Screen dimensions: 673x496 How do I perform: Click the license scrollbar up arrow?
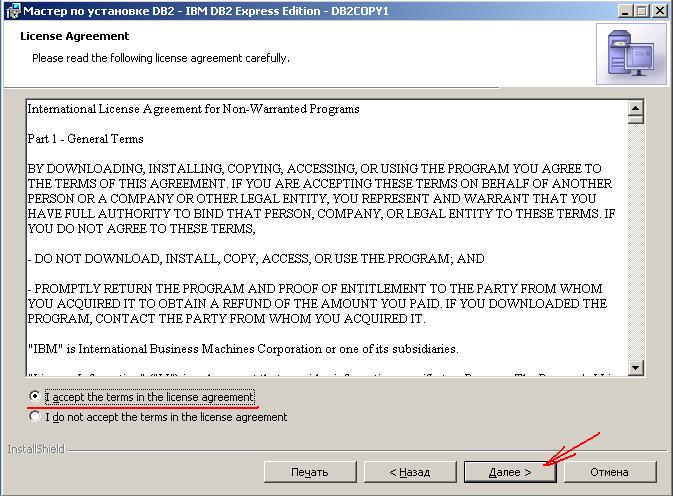click(x=636, y=107)
